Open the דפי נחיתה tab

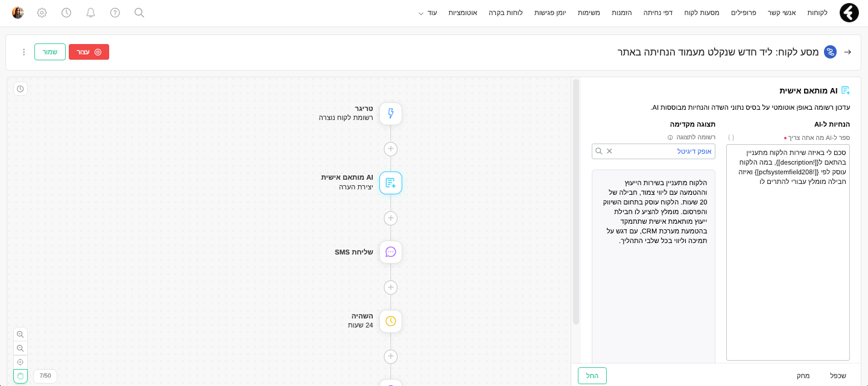click(658, 13)
